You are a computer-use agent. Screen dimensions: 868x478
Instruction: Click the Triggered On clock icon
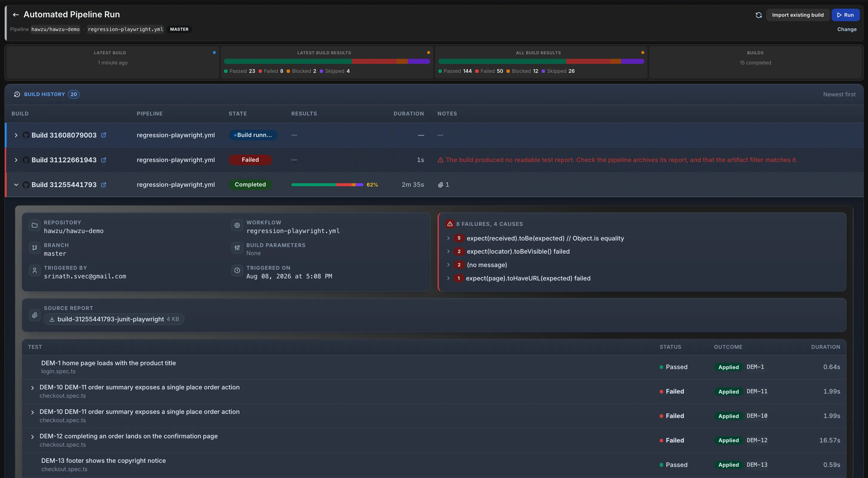237,270
